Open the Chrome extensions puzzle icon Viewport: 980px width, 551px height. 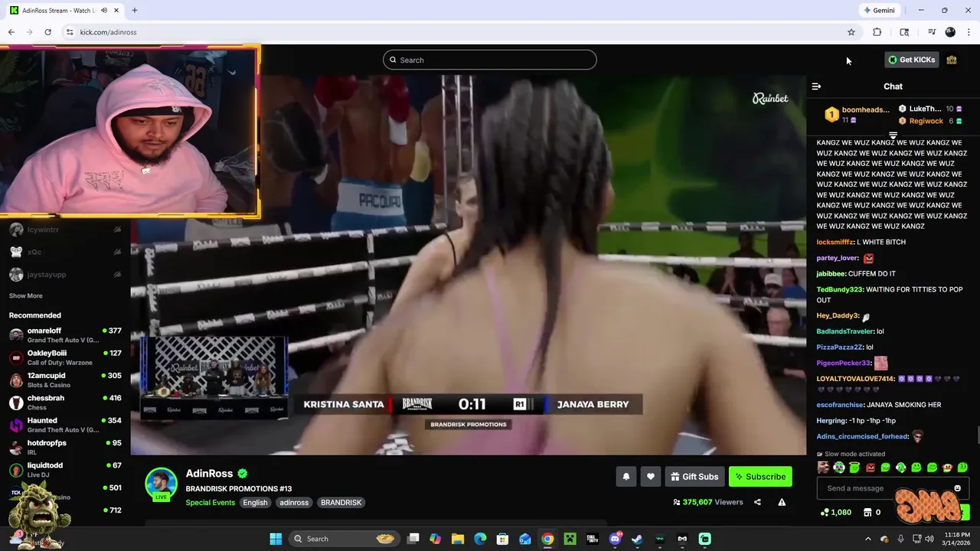(877, 32)
